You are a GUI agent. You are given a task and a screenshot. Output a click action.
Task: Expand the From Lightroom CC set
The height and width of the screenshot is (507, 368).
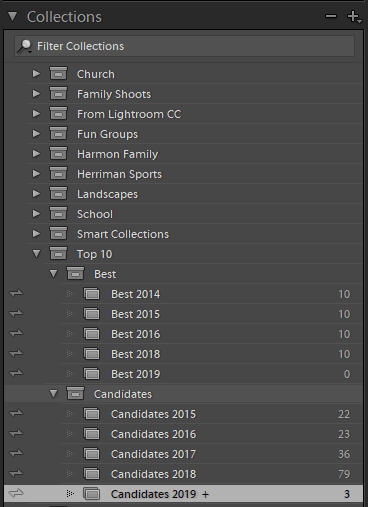tap(36, 114)
